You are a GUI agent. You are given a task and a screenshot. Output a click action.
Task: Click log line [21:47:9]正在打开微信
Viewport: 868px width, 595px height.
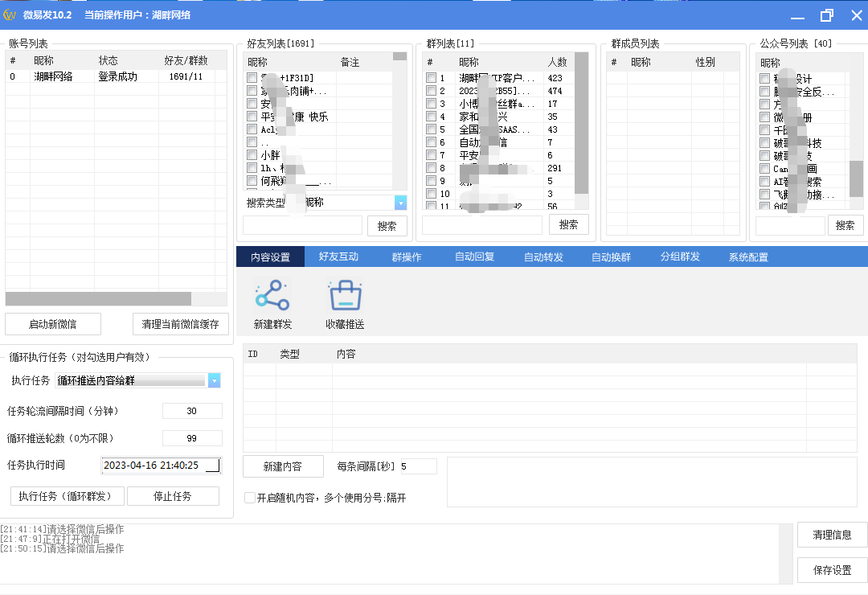(51, 539)
